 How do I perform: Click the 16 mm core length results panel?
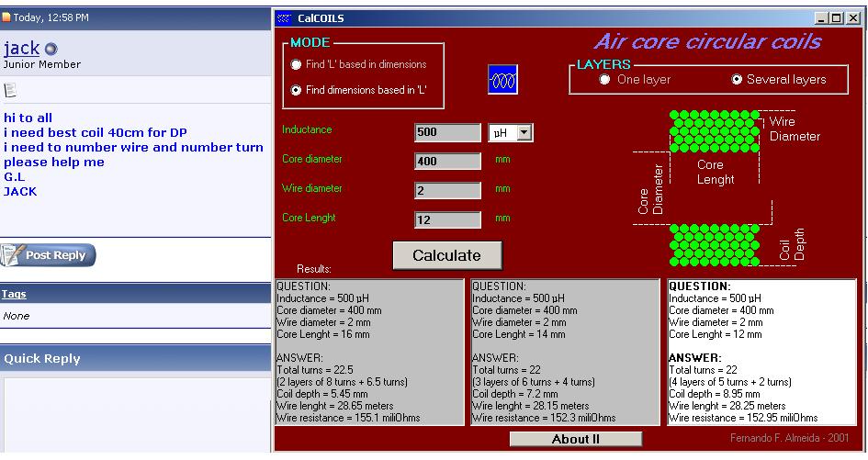point(369,352)
